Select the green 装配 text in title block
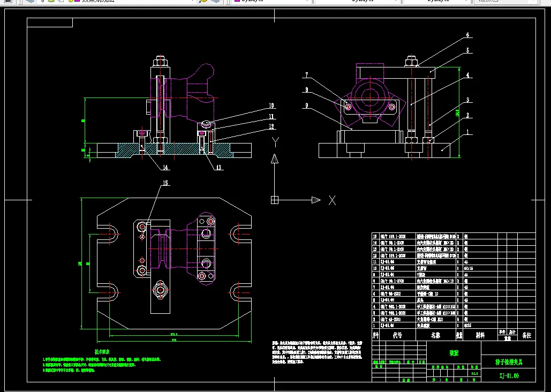 point(454,353)
